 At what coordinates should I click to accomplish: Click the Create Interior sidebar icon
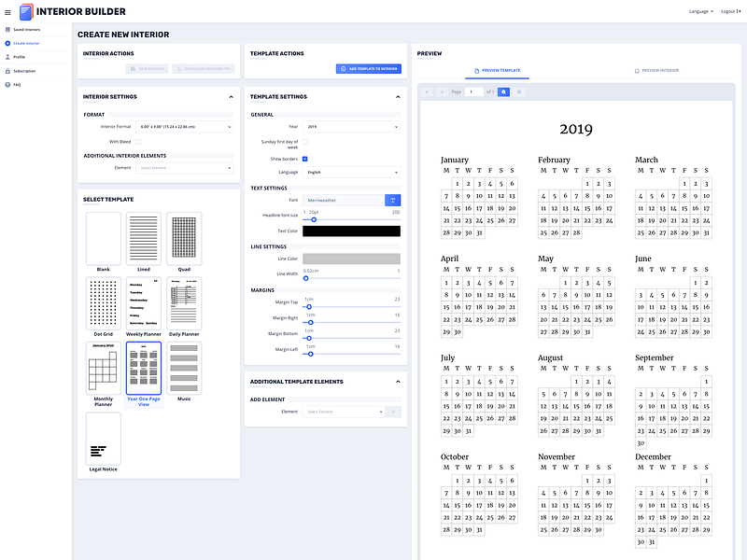point(7,43)
